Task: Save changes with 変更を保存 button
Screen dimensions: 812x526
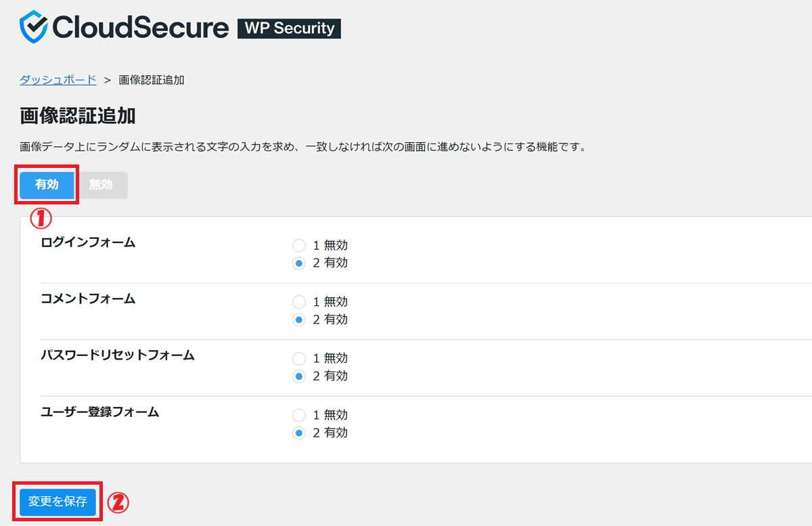Action: (58, 502)
